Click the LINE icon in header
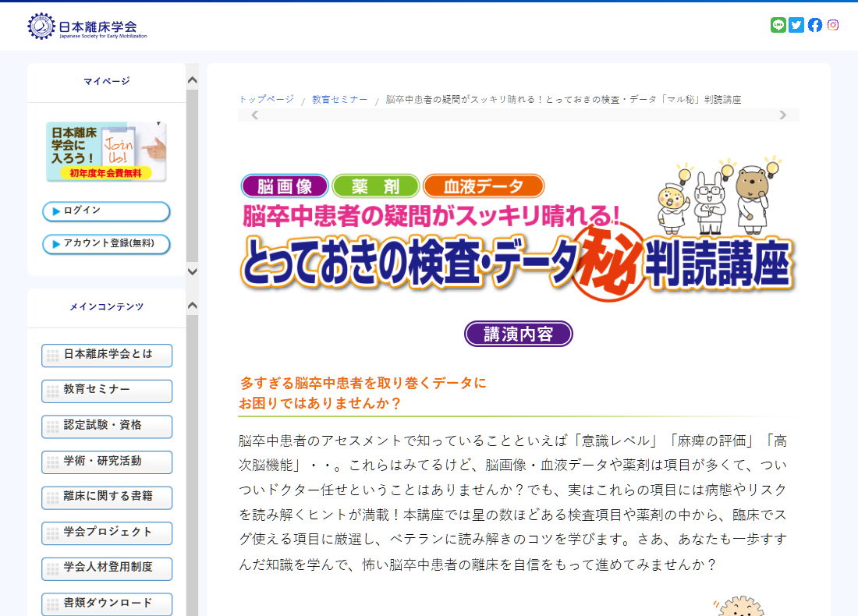This screenshot has height=616, width=858. point(778,25)
